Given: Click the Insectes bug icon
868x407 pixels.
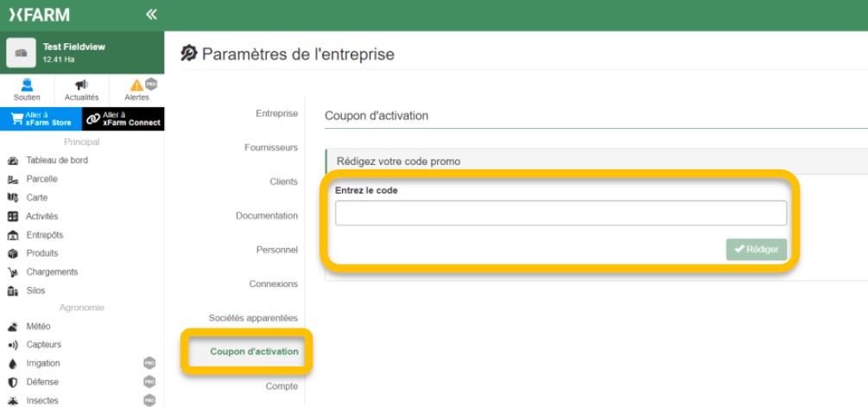Looking at the screenshot, I should 13,400.
